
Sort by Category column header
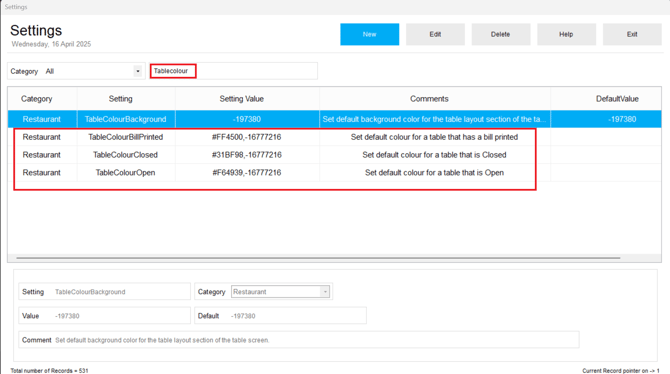tap(37, 99)
